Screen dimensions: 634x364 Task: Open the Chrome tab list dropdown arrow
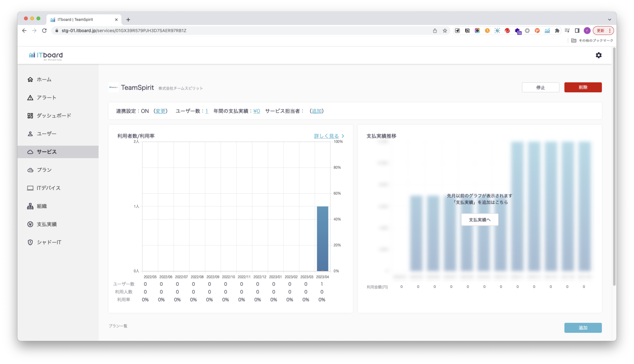(x=610, y=19)
